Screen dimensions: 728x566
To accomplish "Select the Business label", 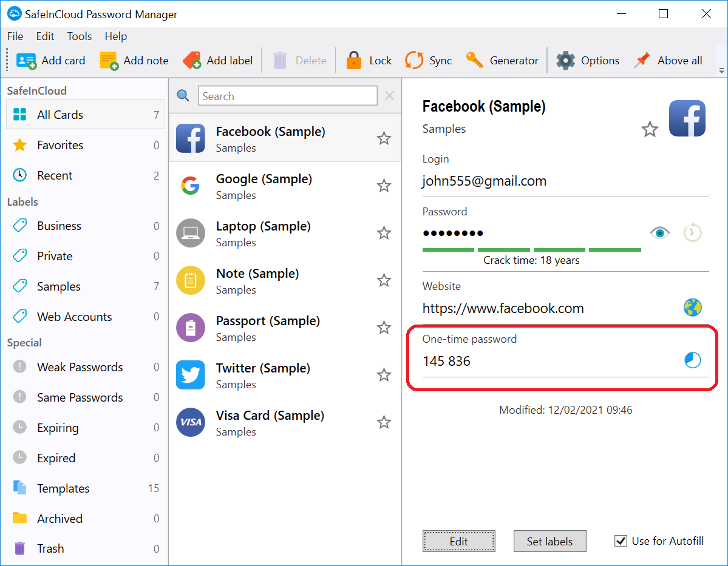I will point(86,226).
